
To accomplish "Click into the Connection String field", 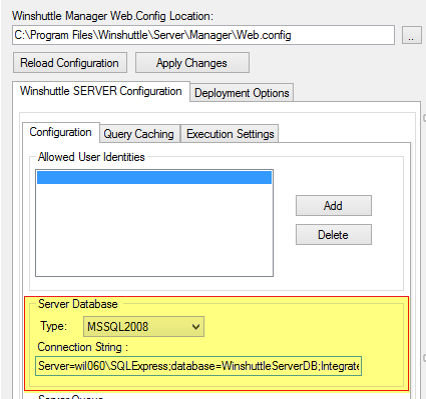I will tap(198, 366).
